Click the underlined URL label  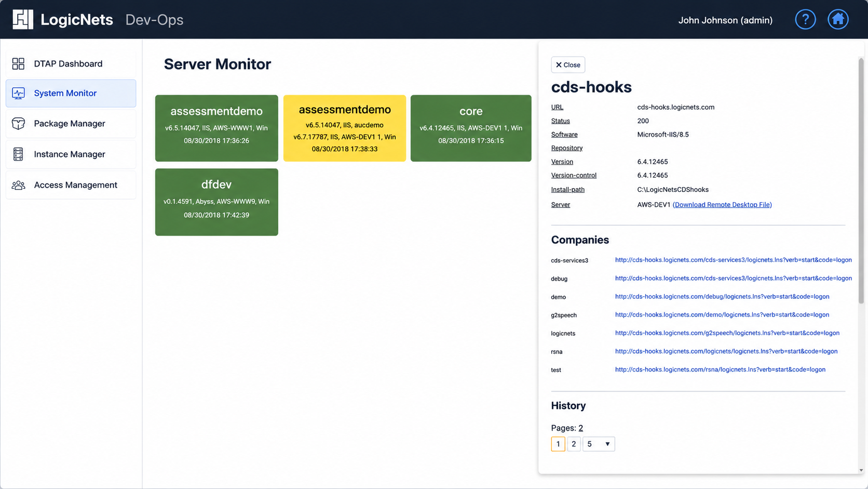pyautogui.click(x=557, y=107)
